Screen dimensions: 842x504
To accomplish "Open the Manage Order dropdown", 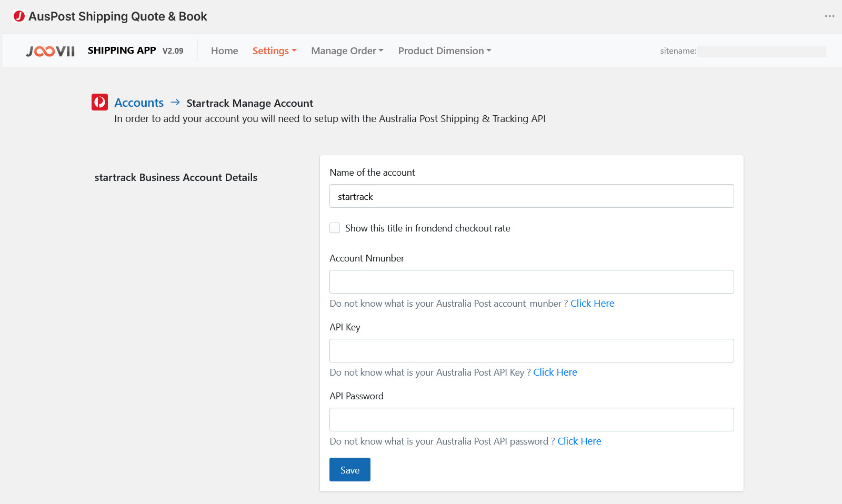I will point(347,51).
